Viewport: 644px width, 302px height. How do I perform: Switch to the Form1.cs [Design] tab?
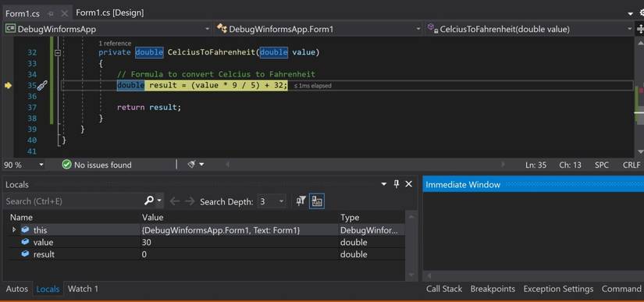tap(109, 12)
